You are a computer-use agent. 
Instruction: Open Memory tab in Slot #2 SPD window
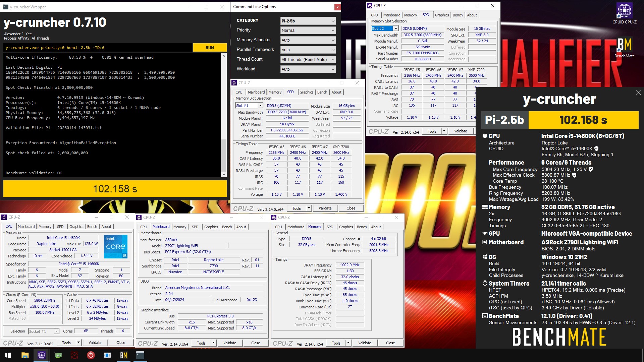coord(410,15)
